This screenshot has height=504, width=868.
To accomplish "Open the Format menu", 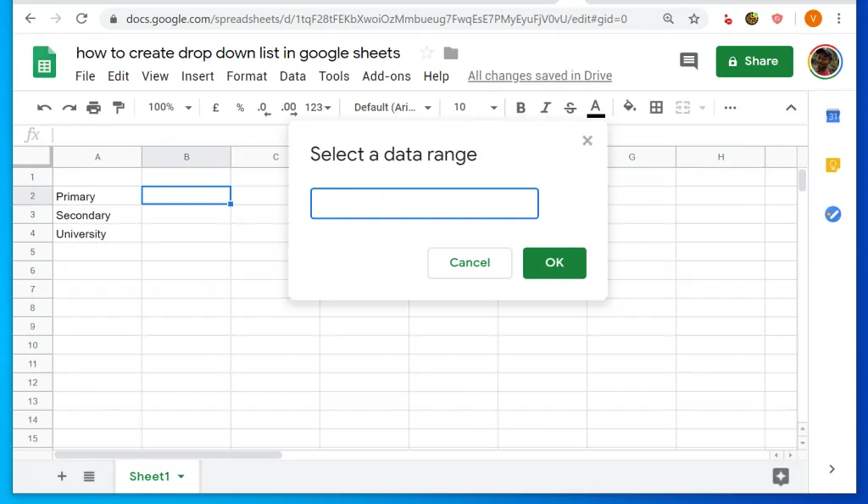I will tap(247, 76).
